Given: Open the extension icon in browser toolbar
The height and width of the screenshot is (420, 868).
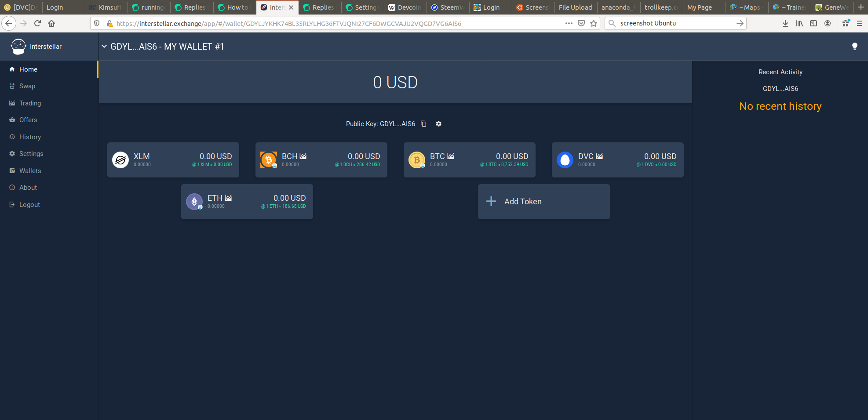Looking at the screenshot, I should pos(846,23).
